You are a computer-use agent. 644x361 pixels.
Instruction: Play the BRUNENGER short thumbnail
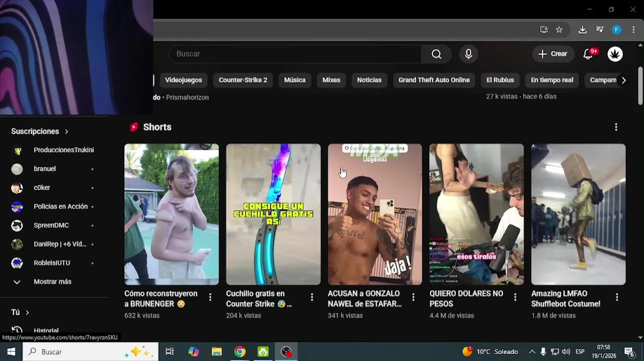(172, 214)
